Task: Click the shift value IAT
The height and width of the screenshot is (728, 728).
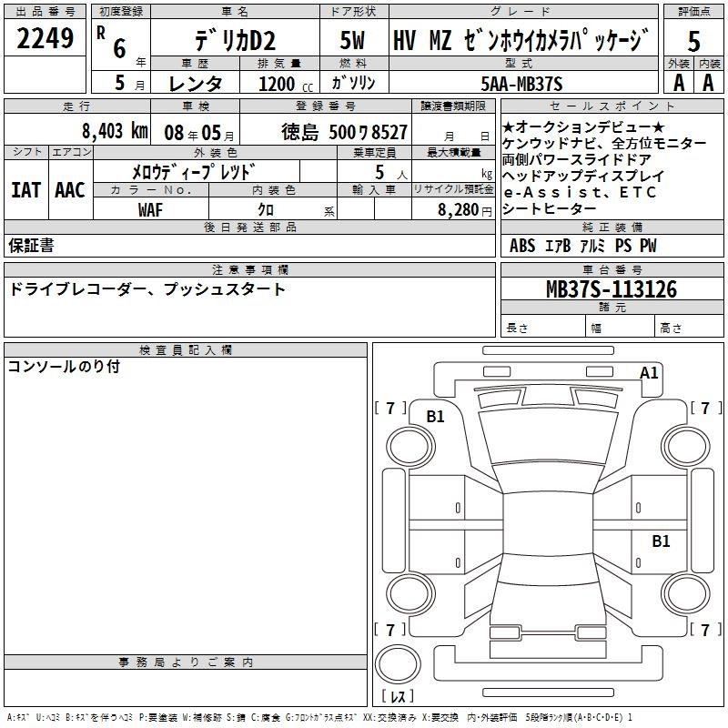Action: (26, 190)
